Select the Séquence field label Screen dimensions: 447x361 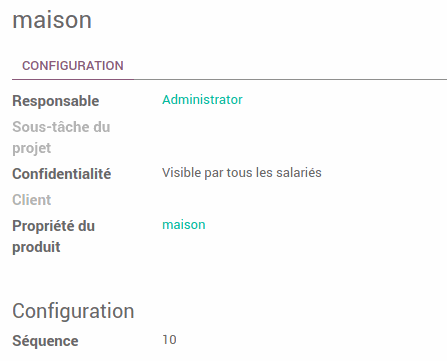45,341
